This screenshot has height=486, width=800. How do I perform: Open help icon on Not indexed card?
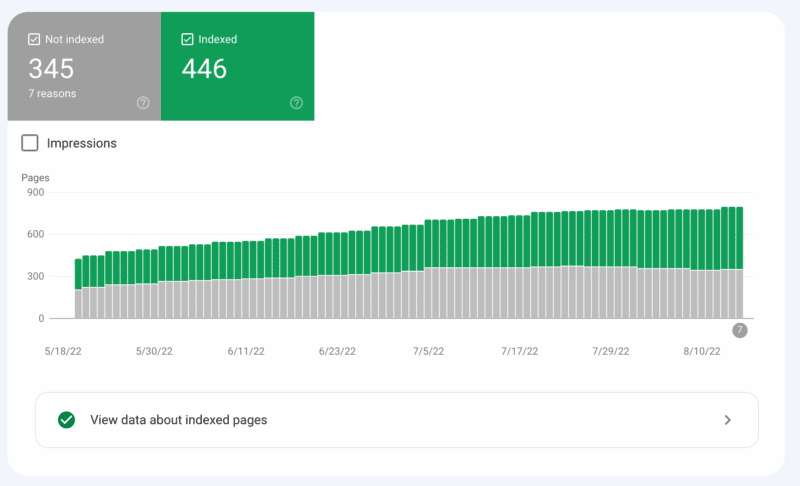[143, 102]
